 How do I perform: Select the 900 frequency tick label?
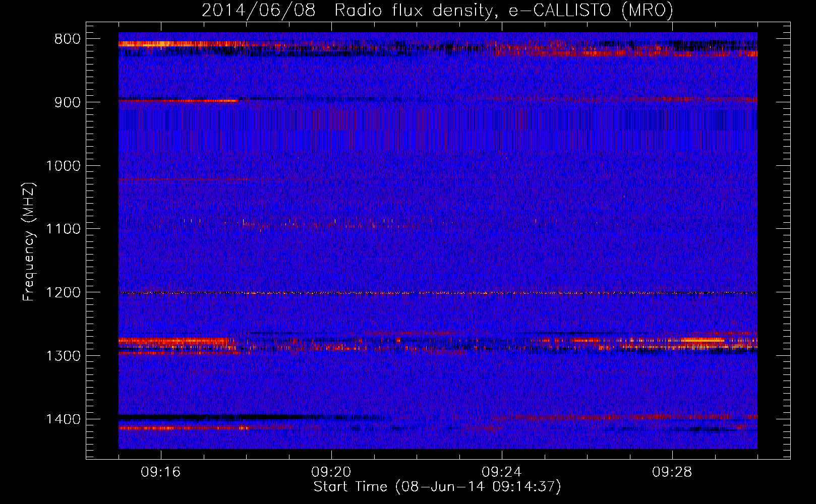(x=67, y=102)
